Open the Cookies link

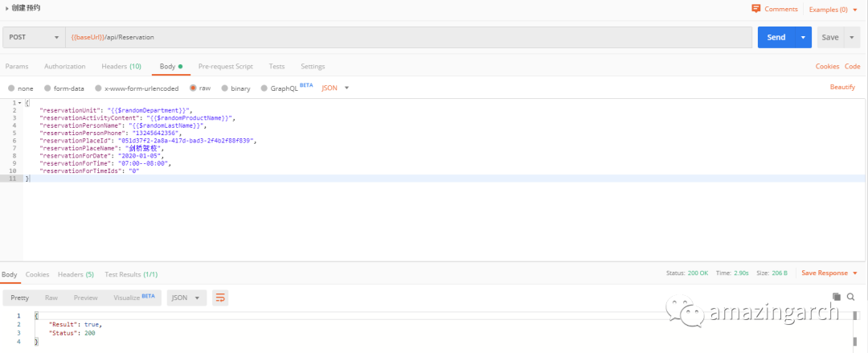827,66
